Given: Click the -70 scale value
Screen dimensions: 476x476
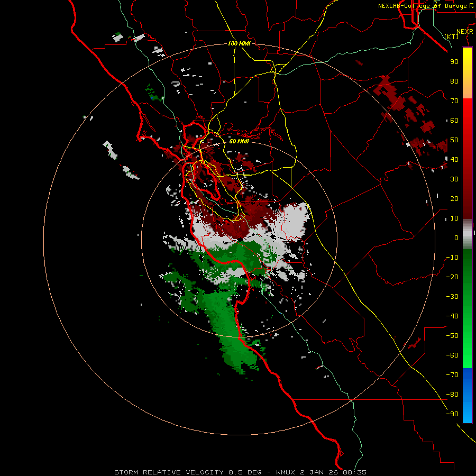Looking at the screenshot, I should point(452,375).
